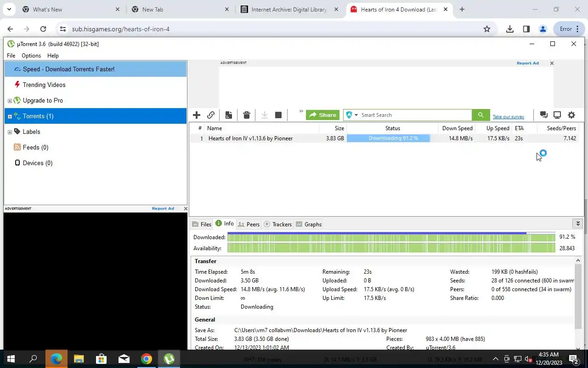Switch to the Peers tab
The height and width of the screenshot is (368, 588).
tap(249, 224)
